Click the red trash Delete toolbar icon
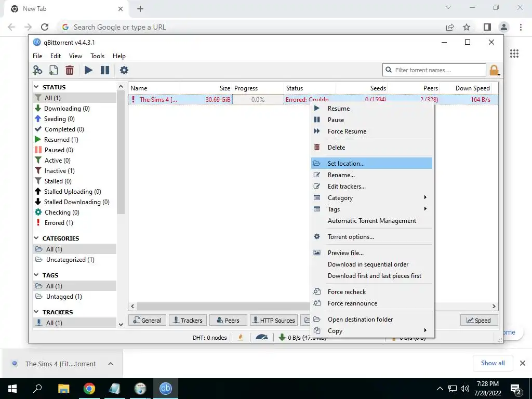The height and width of the screenshot is (399, 532). pyautogui.click(x=70, y=70)
